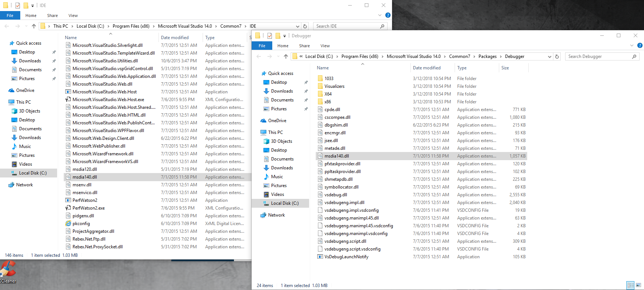Select Local Disk (C:) in IDE navigation pane
The height and width of the screenshot is (290, 644).
pyautogui.click(x=32, y=173)
